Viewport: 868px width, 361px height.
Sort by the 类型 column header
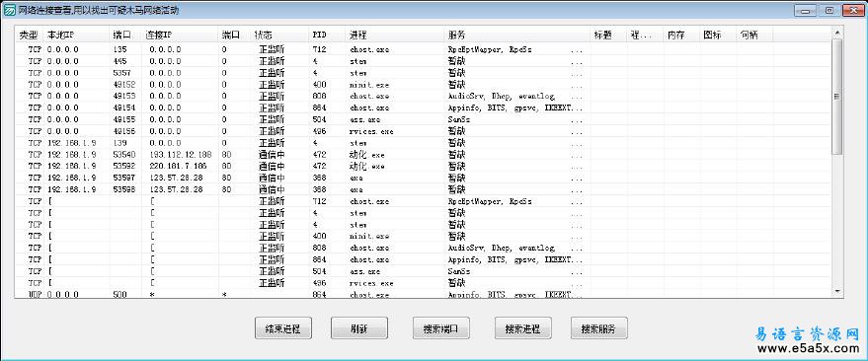(30, 35)
